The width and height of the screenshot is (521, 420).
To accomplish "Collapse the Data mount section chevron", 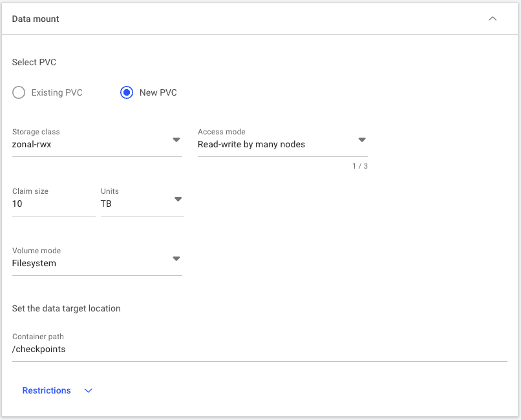I will [493, 19].
